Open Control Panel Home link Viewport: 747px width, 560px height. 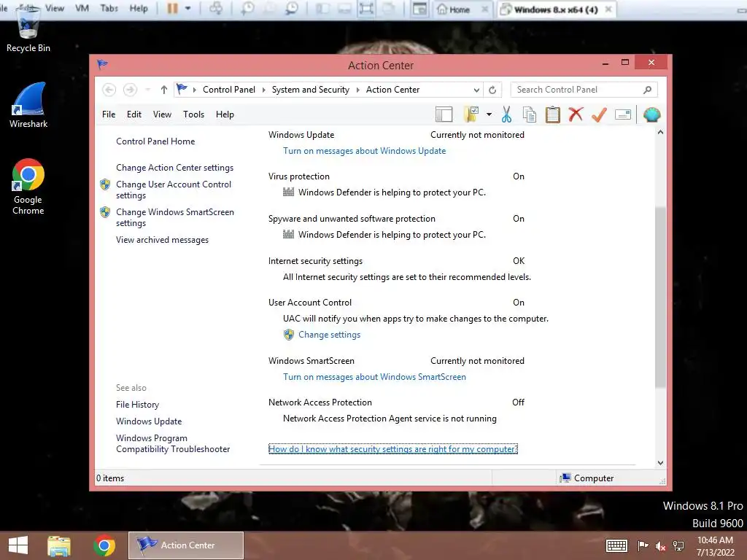tap(155, 141)
